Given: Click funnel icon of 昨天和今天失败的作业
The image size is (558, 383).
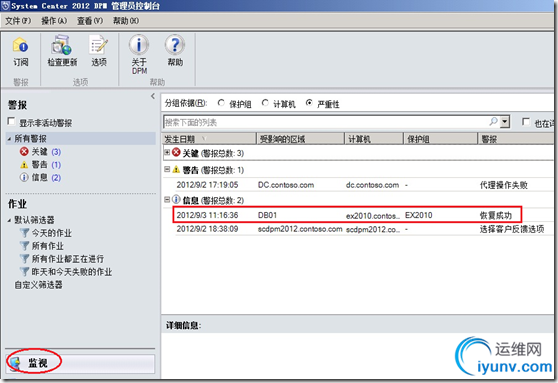Looking at the screenshot, I should coord(25,272).
